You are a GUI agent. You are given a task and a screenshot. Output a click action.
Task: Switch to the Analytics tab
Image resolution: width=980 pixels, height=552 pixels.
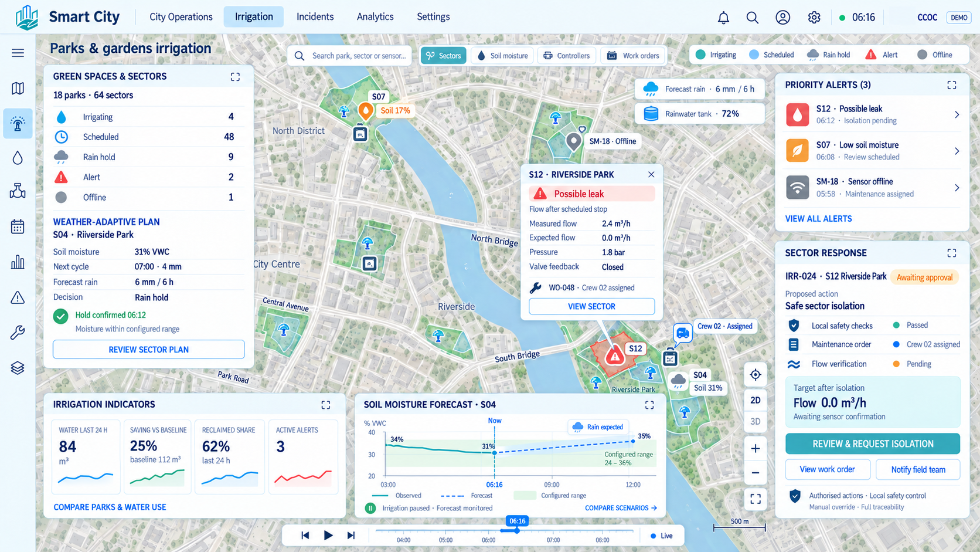coord(375,17)
